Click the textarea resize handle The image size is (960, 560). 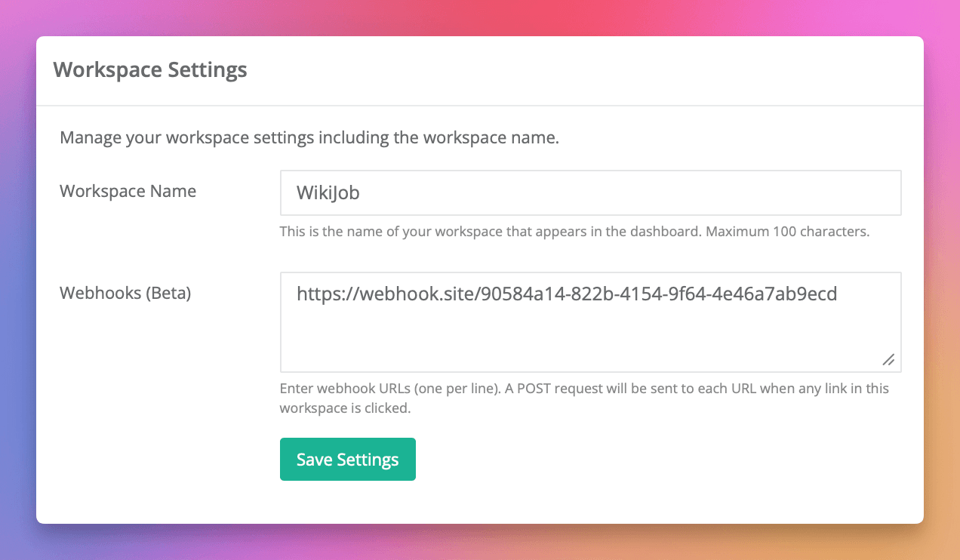[889, 361]
